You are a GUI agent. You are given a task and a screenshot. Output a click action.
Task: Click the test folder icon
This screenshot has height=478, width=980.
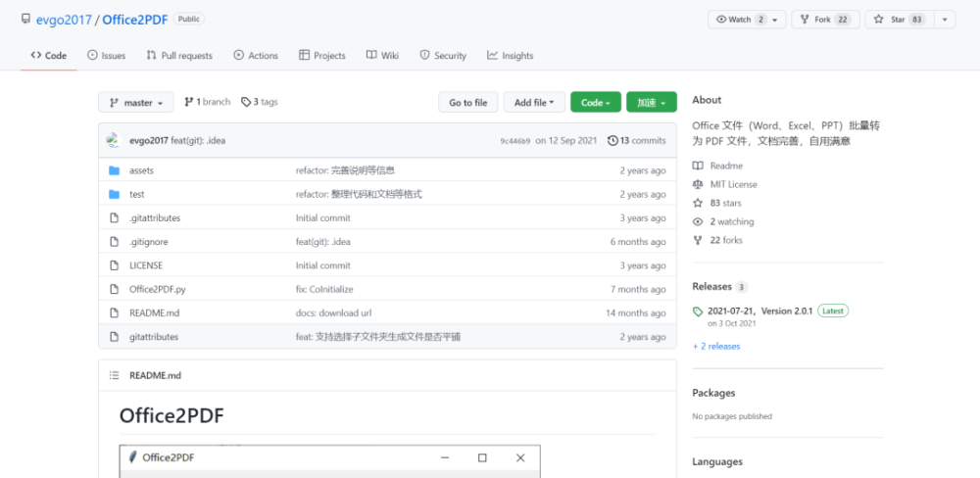tap(115, 194)
